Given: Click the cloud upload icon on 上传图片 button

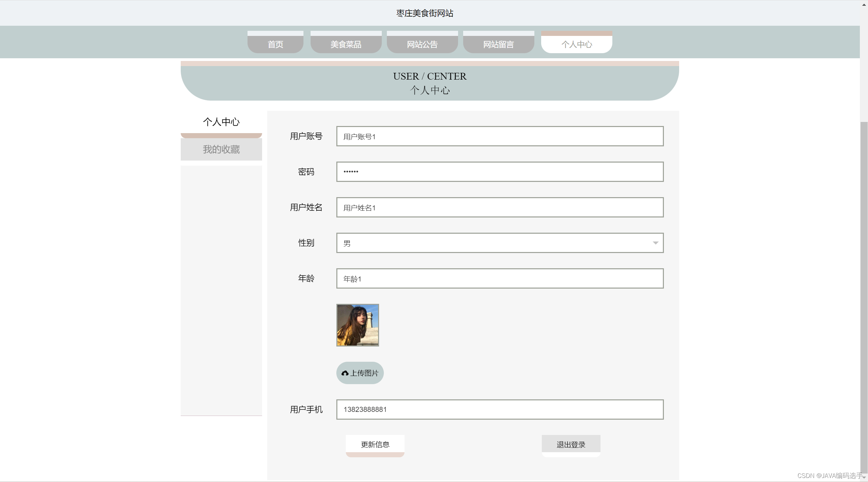Looking at the screenshot, I should (x=345, y=373).
